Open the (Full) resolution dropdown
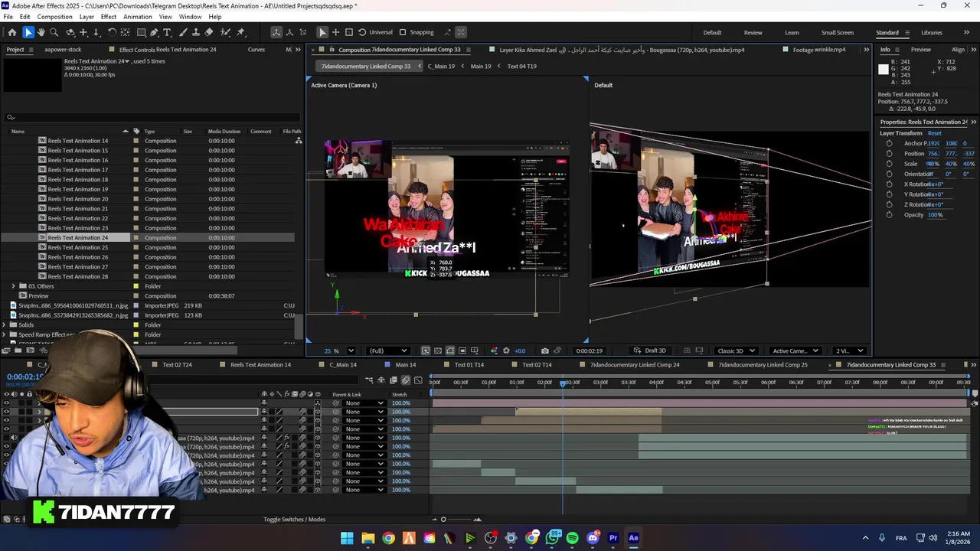This screenshot has height=551, width=980. [x=387, y=350]
